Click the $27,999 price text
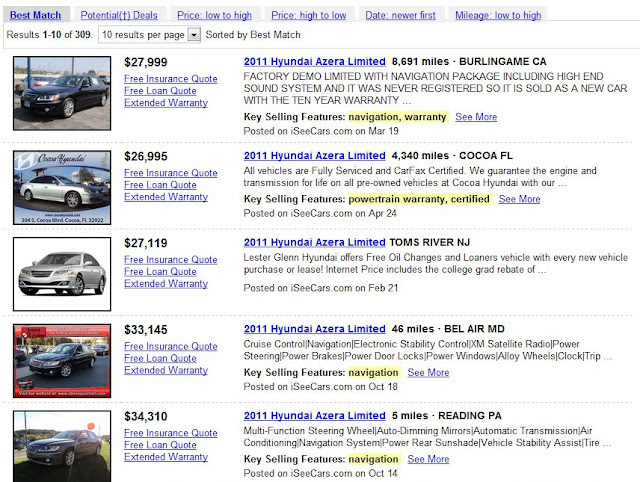Viewport: 640px width, 482px height. tap(146, 62)
